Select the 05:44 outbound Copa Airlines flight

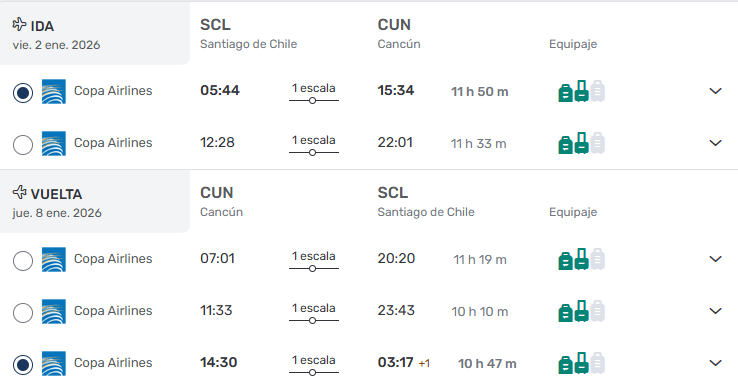tap(23, 92)
